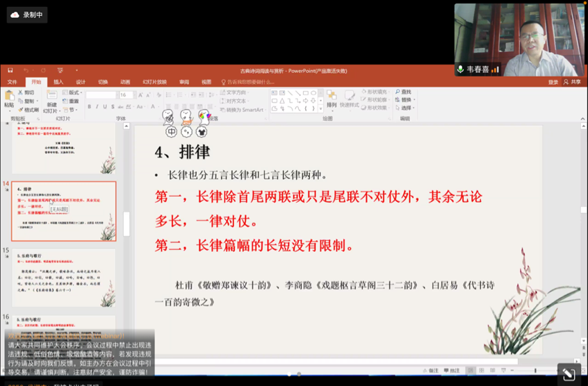Screen dimensions: 588x386
Task: Toggle text shadow S button
Action: coord(113,107)
